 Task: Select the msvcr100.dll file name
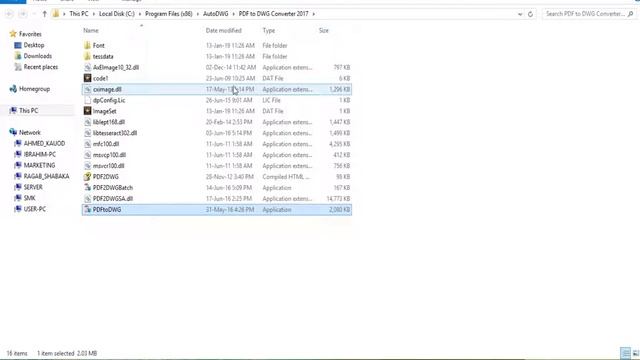(109, 166)
